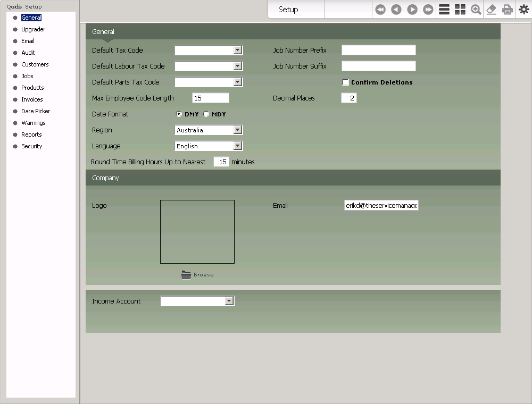
Task: Open the Default Tax Code dropdown
Action: click(238, 50)
